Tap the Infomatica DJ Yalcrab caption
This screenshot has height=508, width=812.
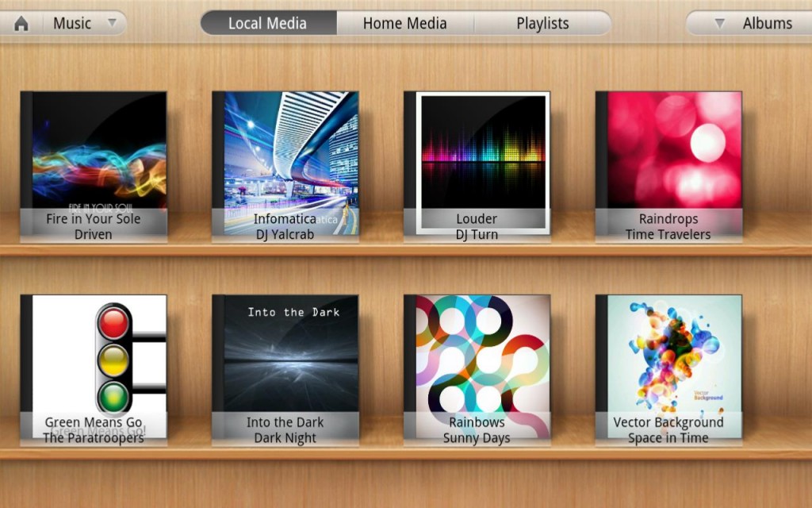[x=285, y=226]
